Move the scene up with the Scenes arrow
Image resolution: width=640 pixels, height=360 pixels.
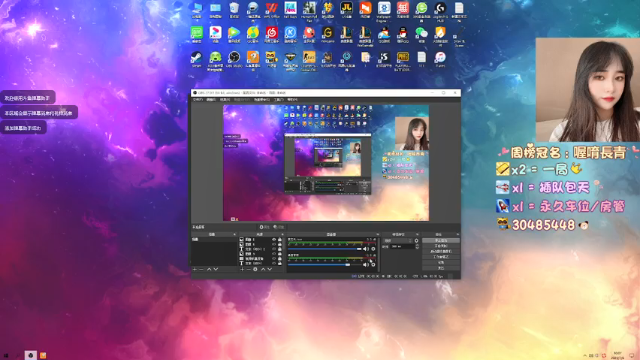[209, 269]
